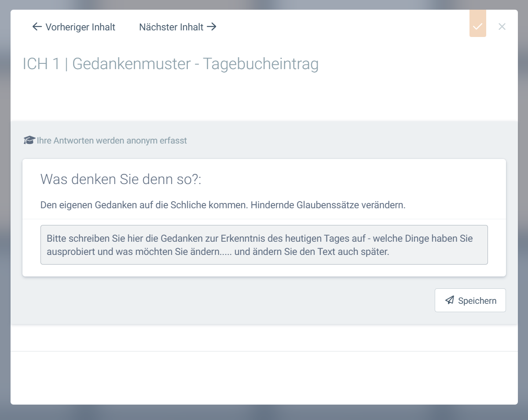
Task: Mark content complete with the checkmark icon
Action: pos(477,27)
